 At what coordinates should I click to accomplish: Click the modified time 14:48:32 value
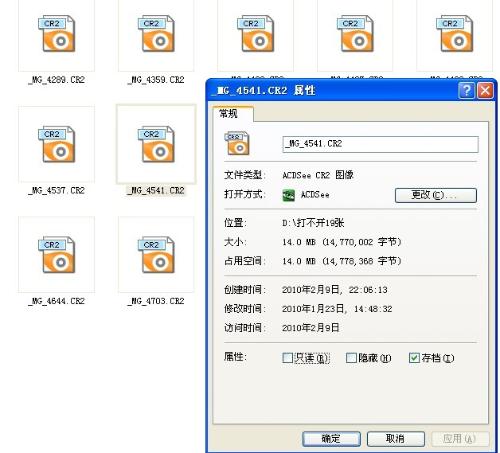[x=373, y=309]
